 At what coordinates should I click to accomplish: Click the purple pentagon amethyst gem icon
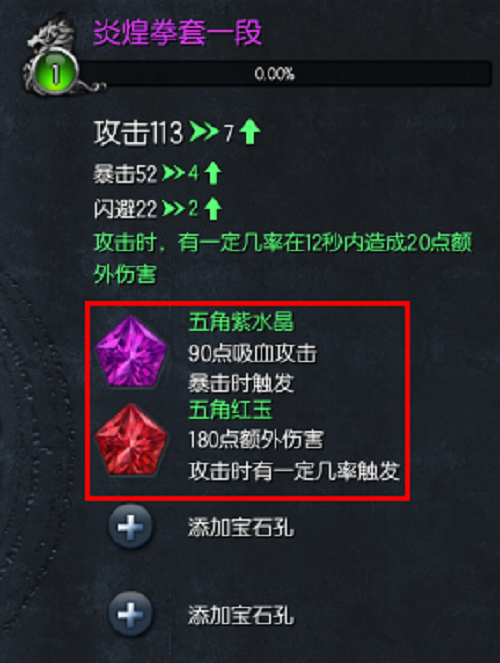(131, 352)
